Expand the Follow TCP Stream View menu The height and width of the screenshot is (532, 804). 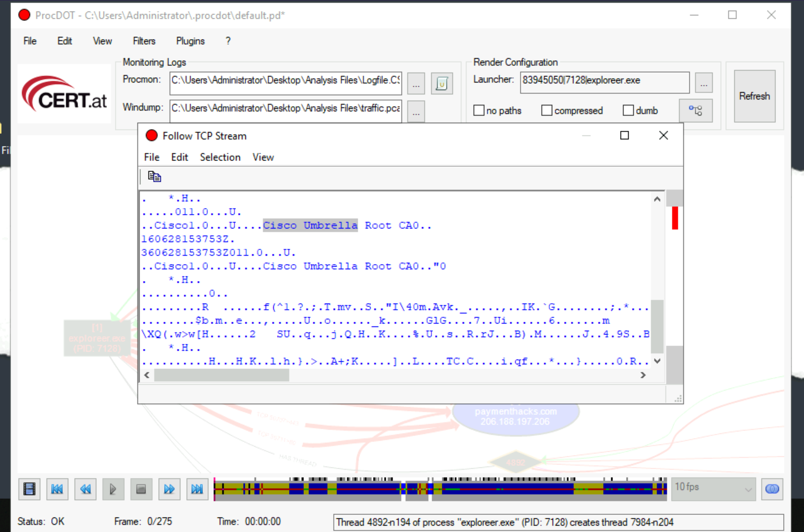pos(263,157)
